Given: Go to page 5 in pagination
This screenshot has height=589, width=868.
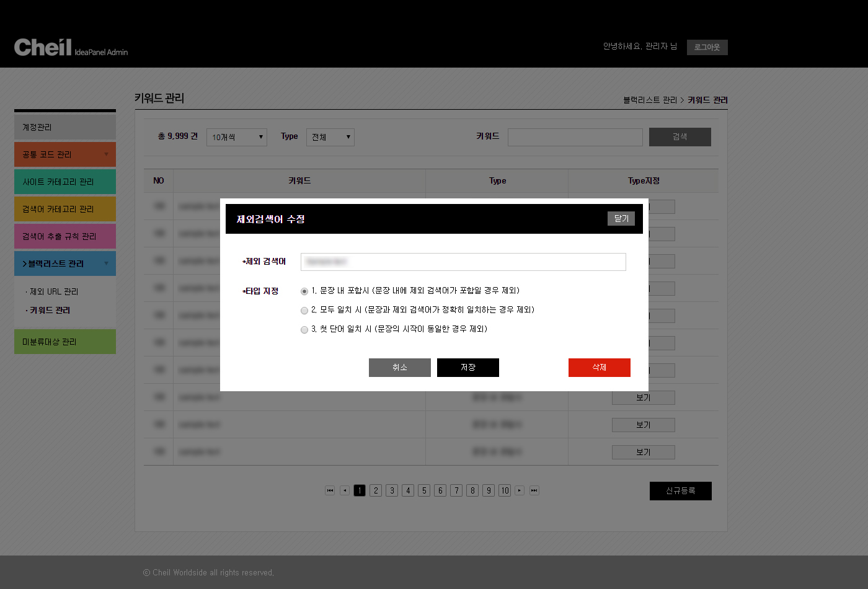Looking at the screenshot, I should pyautogui.click(x=424, y=490).
